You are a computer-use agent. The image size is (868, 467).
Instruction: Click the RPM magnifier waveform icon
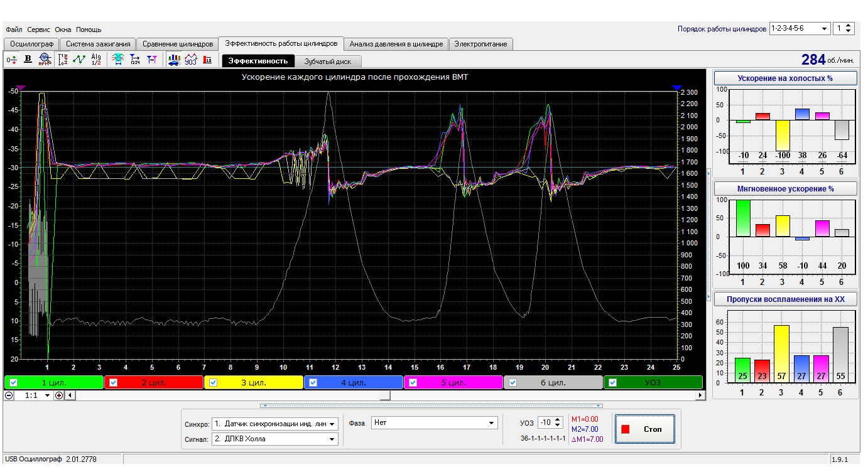tap(44, 60)
